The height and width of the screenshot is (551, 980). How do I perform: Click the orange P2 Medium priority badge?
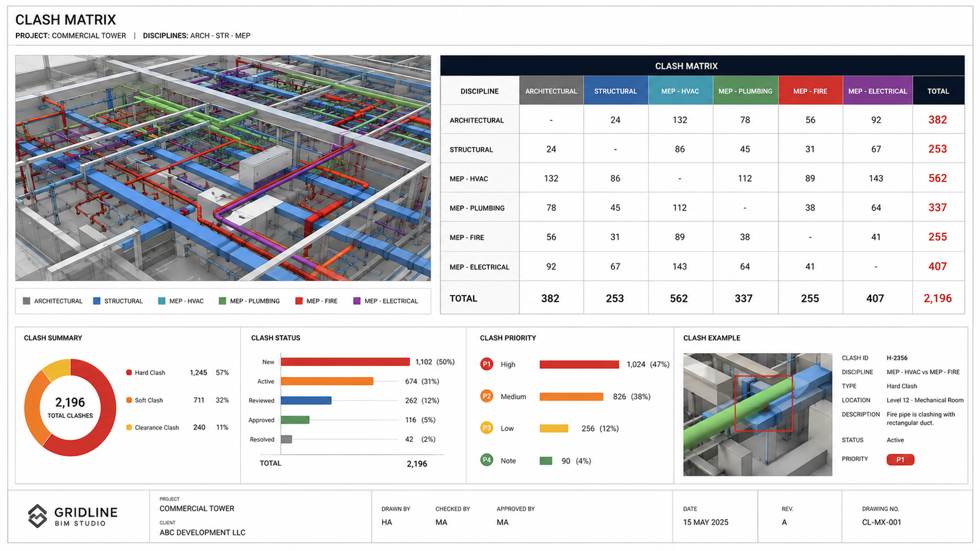[x=486, y=396]
